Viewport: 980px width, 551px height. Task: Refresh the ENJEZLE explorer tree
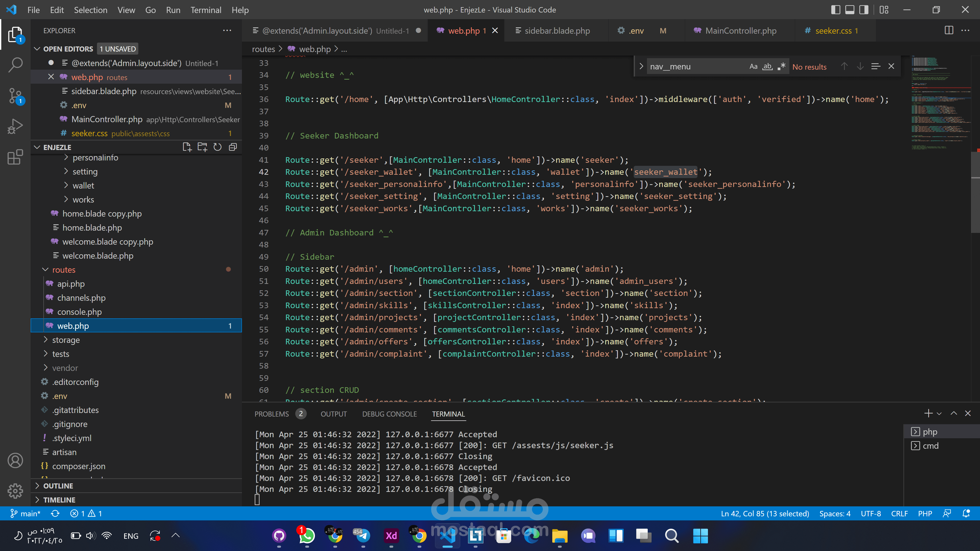(217, 147)
